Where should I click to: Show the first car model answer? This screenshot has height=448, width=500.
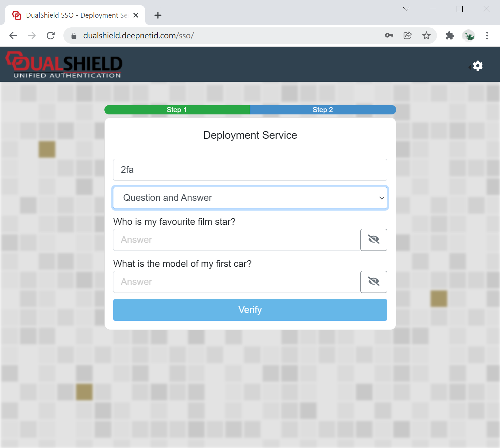click(374, 282)
